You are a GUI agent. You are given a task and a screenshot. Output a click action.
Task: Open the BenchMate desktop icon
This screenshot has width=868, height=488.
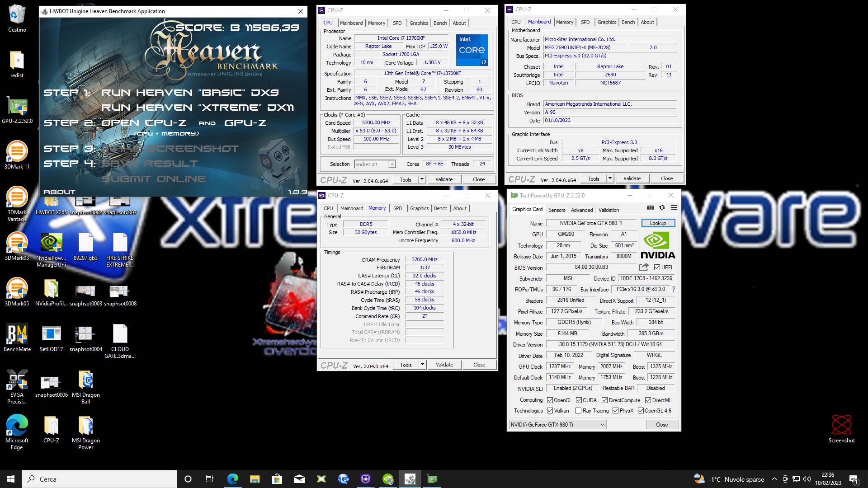(x=17, y=338)
